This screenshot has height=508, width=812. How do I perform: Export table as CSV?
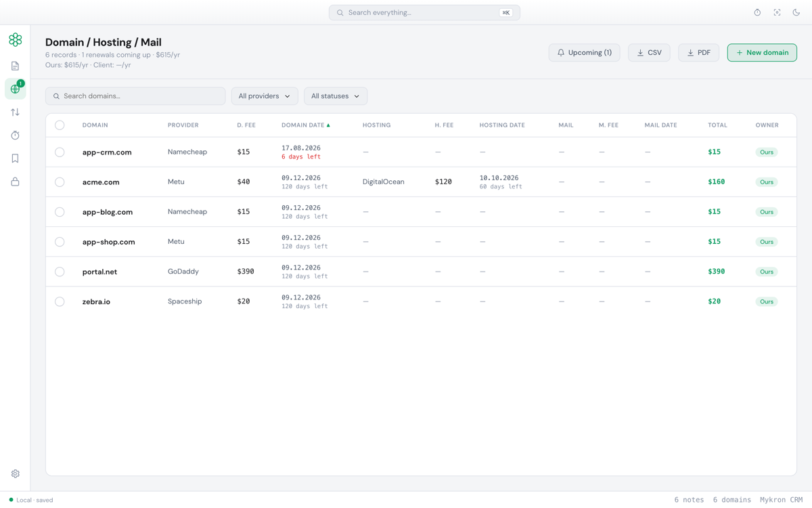(x=649, y=53)
